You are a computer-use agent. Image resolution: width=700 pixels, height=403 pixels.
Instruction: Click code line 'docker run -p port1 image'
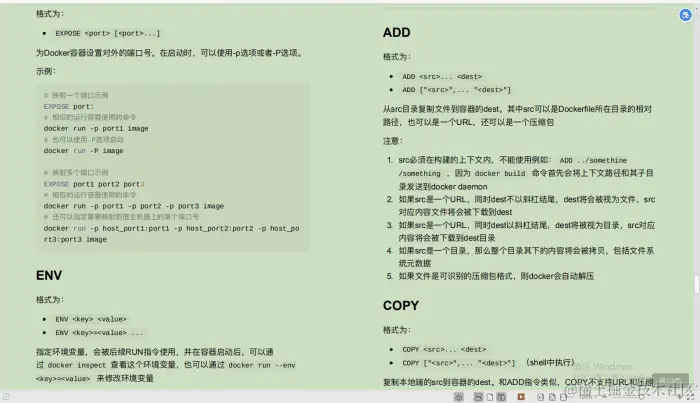click(x=96, y=129)
